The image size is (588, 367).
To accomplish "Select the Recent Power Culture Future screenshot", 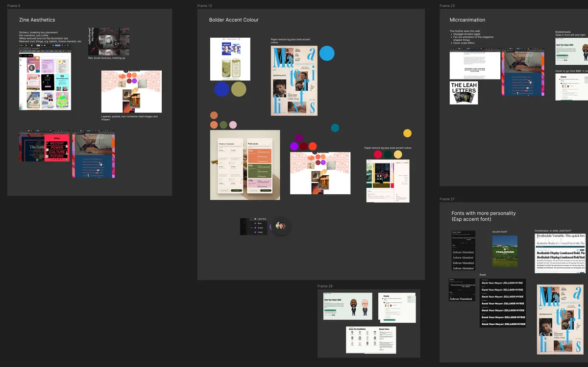I will (44, 146).
